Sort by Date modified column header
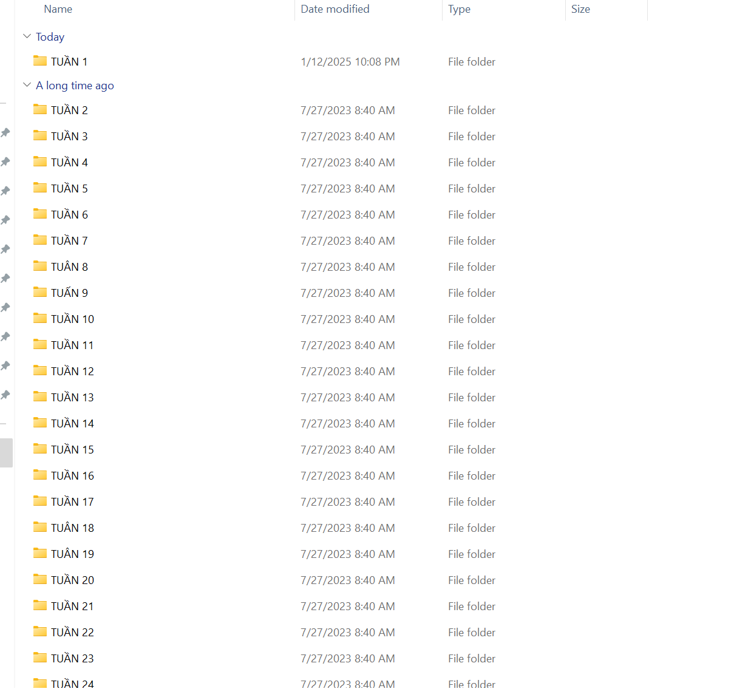The width and height of the screenshot is (751, 700). (x=335, y=9)
